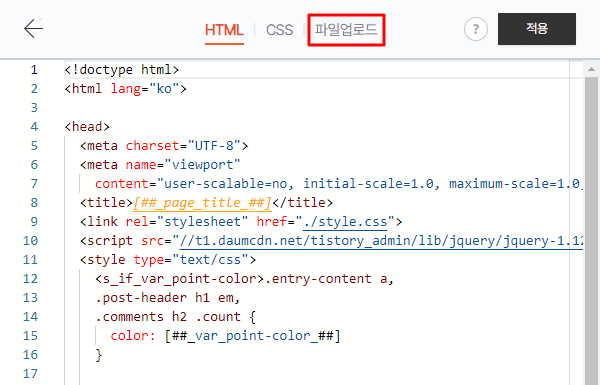Click the meta name="viewport" line
This screenshot has width=600, height=385.
coord(160,165)
